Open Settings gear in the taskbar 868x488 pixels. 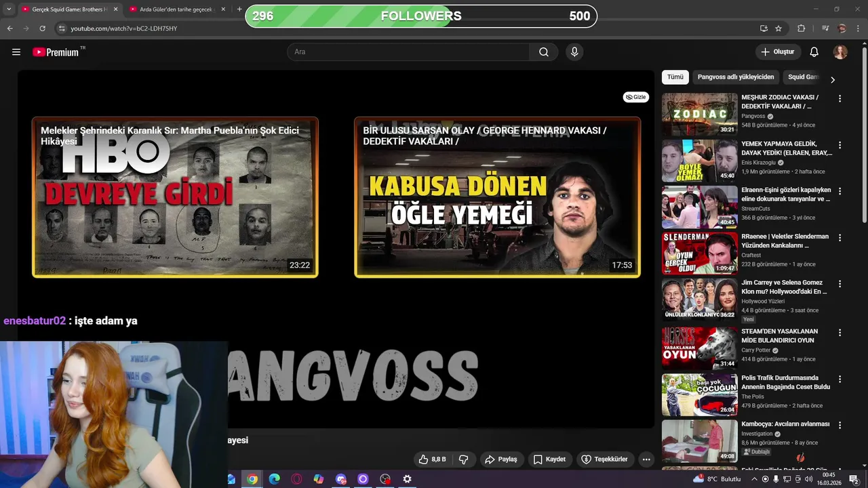tap(407, 479)
